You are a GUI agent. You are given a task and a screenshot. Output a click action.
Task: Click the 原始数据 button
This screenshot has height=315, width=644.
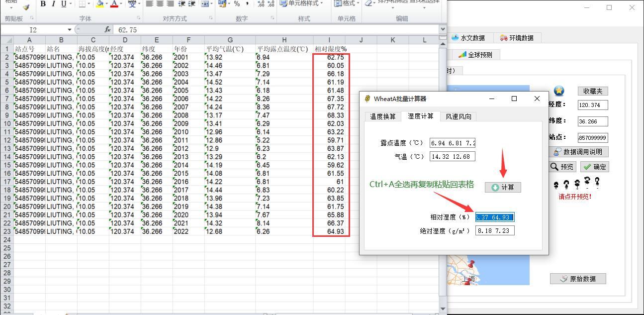point(578,279)
